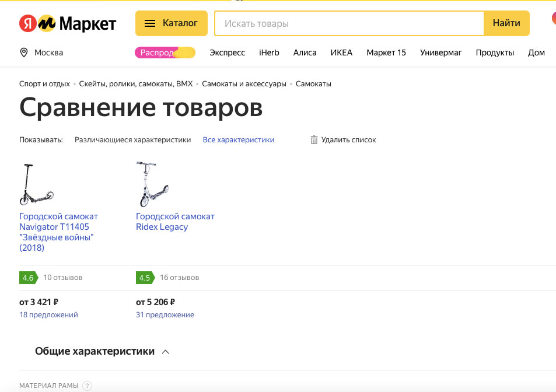Open the 18 предложений offers link
556x392 pixels.
click(x=48, y=315)
